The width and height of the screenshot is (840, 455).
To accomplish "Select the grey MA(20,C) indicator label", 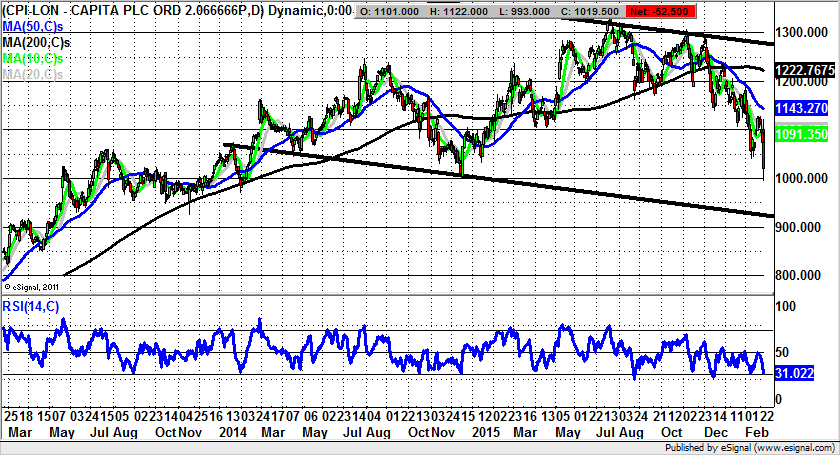I will coord(32,75).
